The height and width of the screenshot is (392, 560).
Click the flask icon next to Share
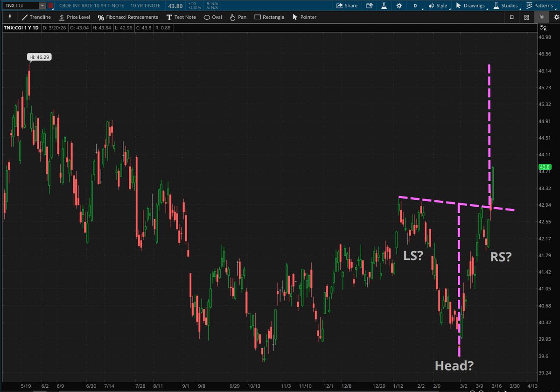[384, 6]
